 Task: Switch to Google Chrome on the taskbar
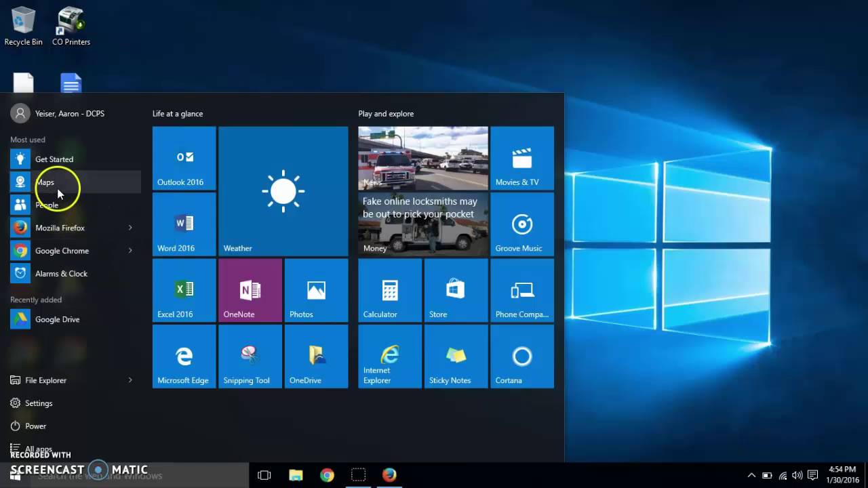(327, 475)
